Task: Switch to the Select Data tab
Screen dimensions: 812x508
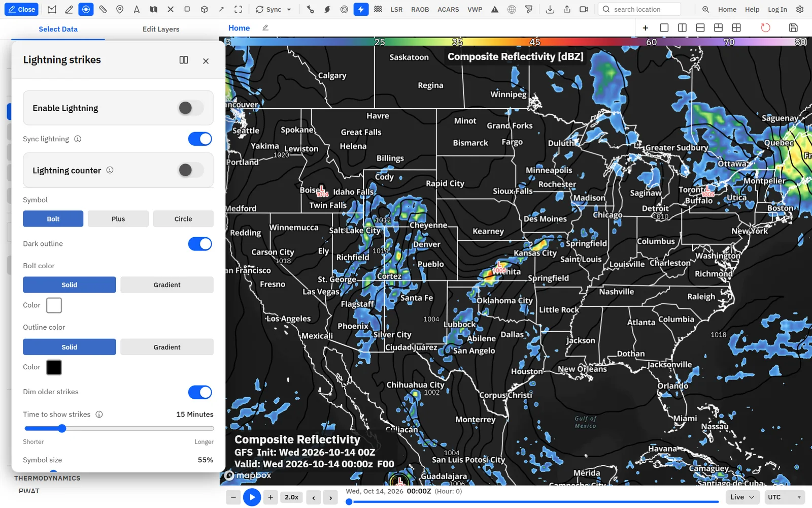Action: pos(58,29)
